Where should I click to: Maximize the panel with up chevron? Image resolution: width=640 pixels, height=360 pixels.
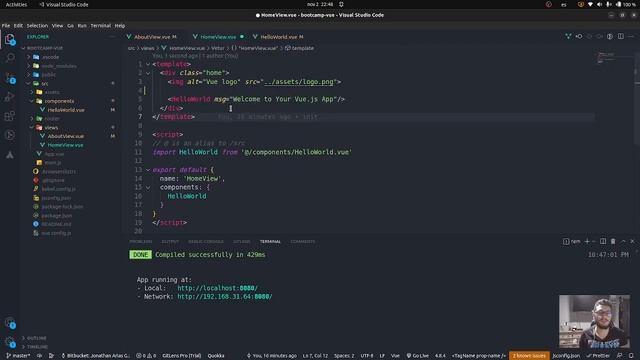pos(623,241)
